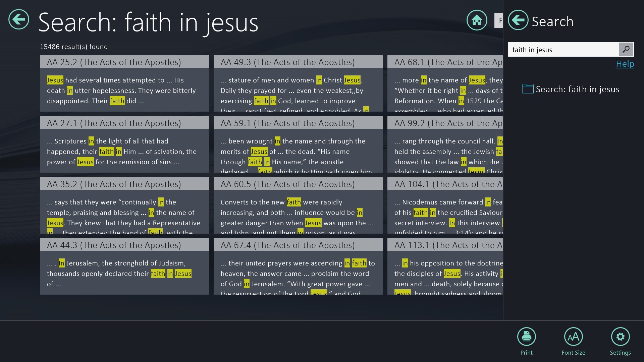This screenshot has width=644, height=362.
Task: Open the Print function in the bottom bar
Action: (x=526, y=336)
